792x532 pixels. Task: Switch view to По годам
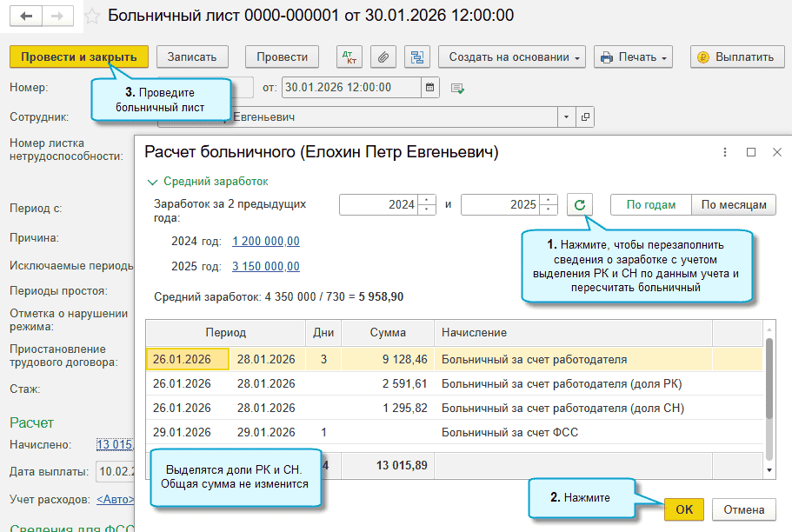pos(650,205)
